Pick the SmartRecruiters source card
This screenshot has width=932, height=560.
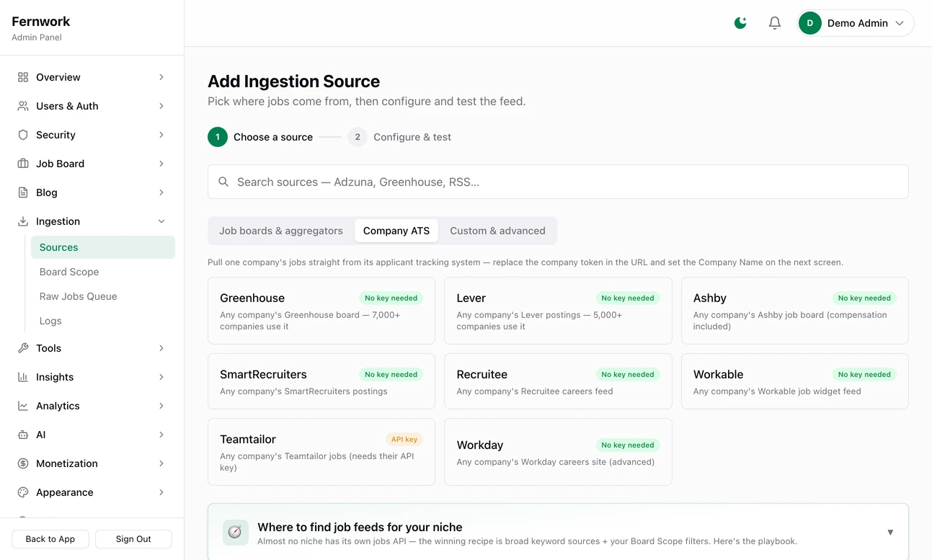click(321, 381)
